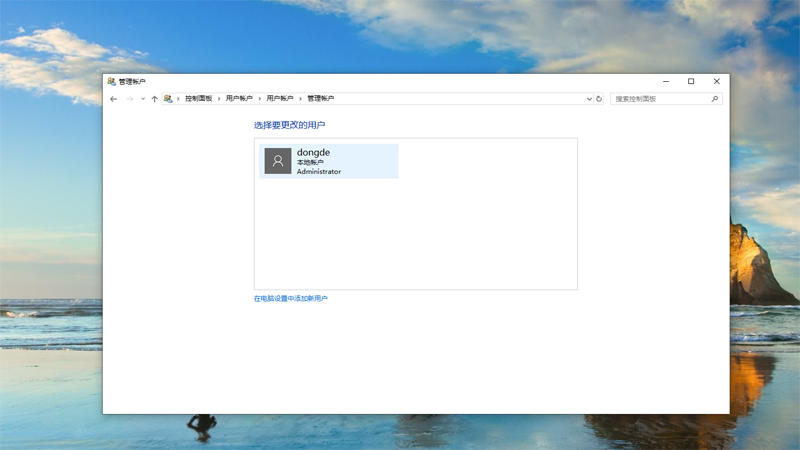Expand the chevron just before 控制面板
Screen dimensions: 800x450
point(178,99)
